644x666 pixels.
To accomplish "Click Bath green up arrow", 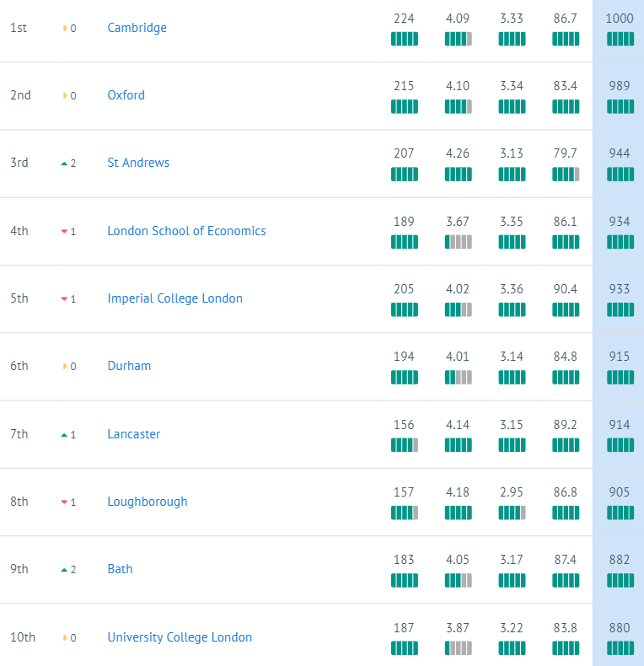I will coord(64,570).
